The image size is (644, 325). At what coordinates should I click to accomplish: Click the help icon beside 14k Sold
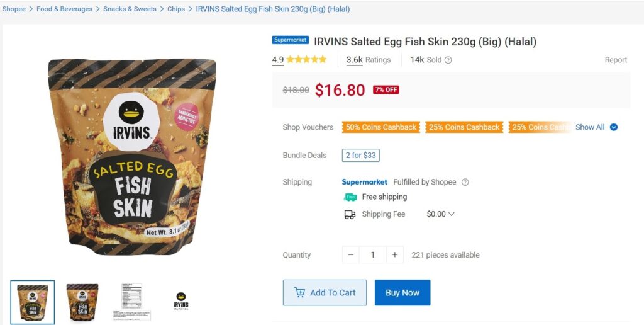click(x=448, y=60)
